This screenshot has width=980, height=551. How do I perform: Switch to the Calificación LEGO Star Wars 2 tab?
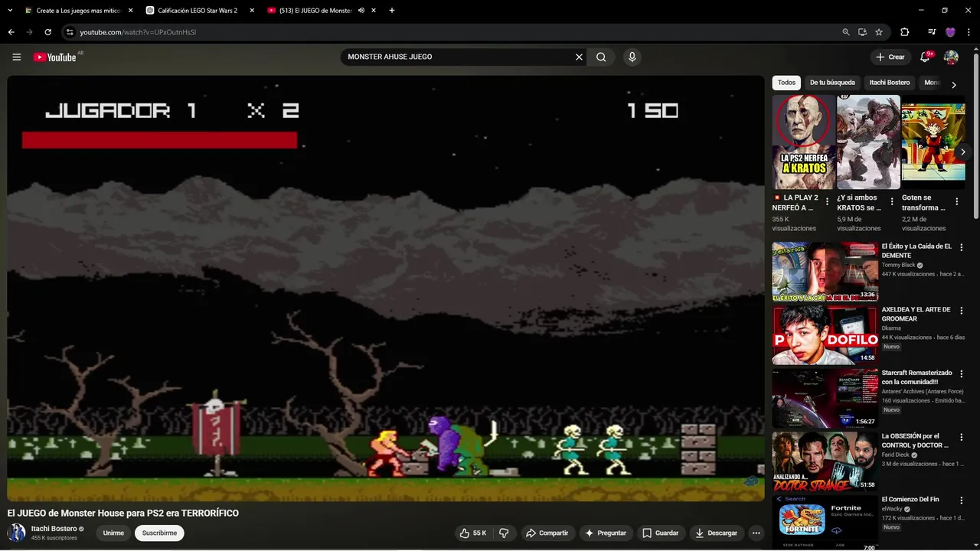pyautogui.click(x=198, y=11)
